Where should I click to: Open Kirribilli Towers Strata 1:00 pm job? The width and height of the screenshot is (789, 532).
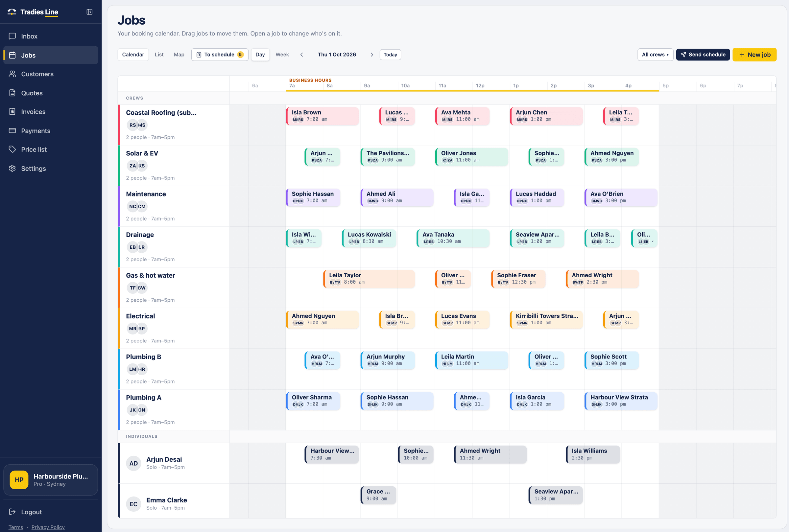click(x=546, y=320)
